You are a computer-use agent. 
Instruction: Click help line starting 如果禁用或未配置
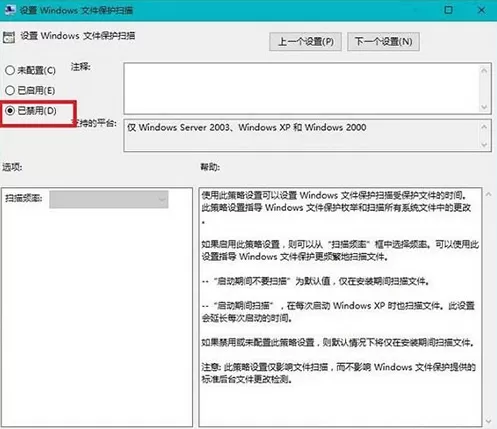click(x=338, y=342)
